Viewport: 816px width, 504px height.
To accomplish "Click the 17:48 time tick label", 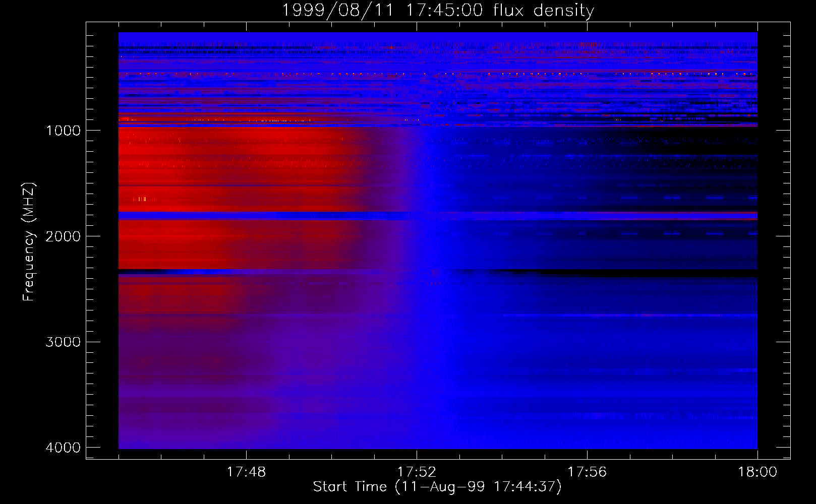I will [246, 472].
